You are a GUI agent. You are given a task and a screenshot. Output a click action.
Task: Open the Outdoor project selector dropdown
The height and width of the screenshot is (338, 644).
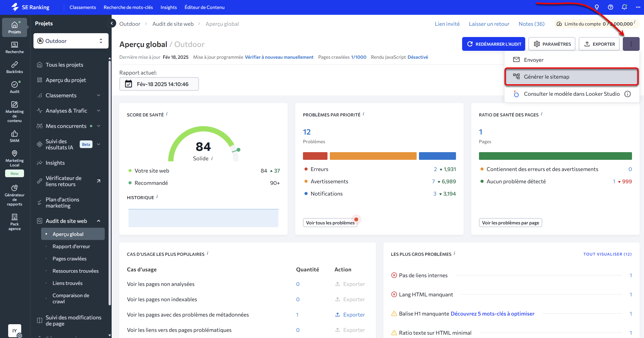tap(71, 41)
